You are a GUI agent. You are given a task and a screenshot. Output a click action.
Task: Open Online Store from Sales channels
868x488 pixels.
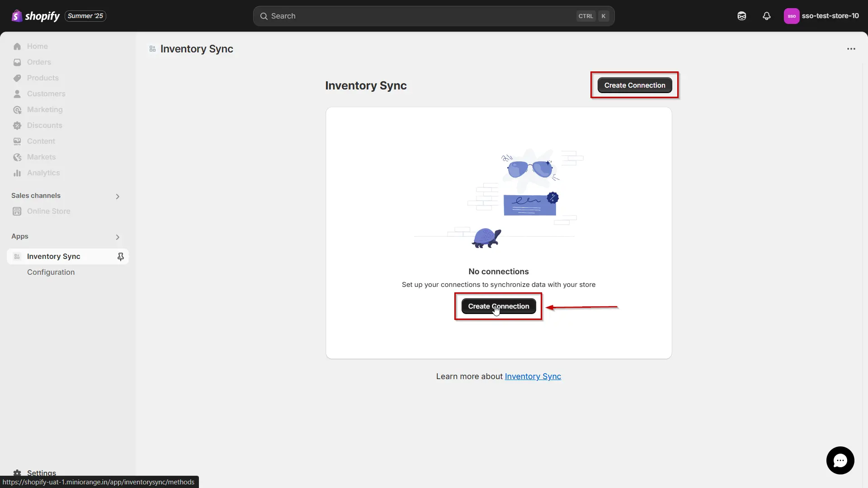pyautogui.click(x=48, y=211)
